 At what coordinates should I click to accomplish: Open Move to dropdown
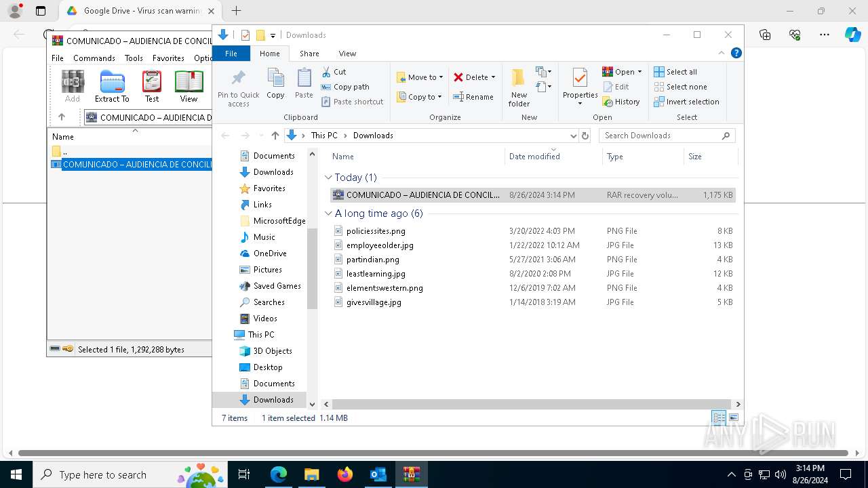coord(420,77)
